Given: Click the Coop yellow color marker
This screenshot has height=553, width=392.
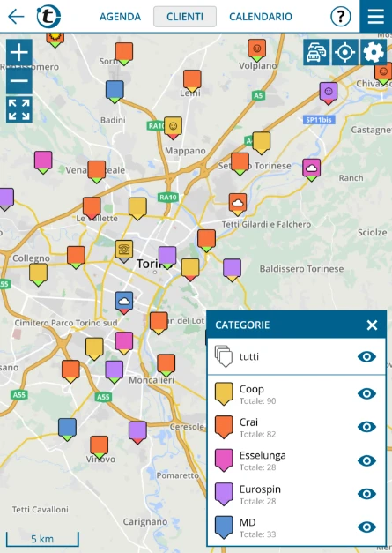Looking at the screenshot, I should tap(224, 393).
